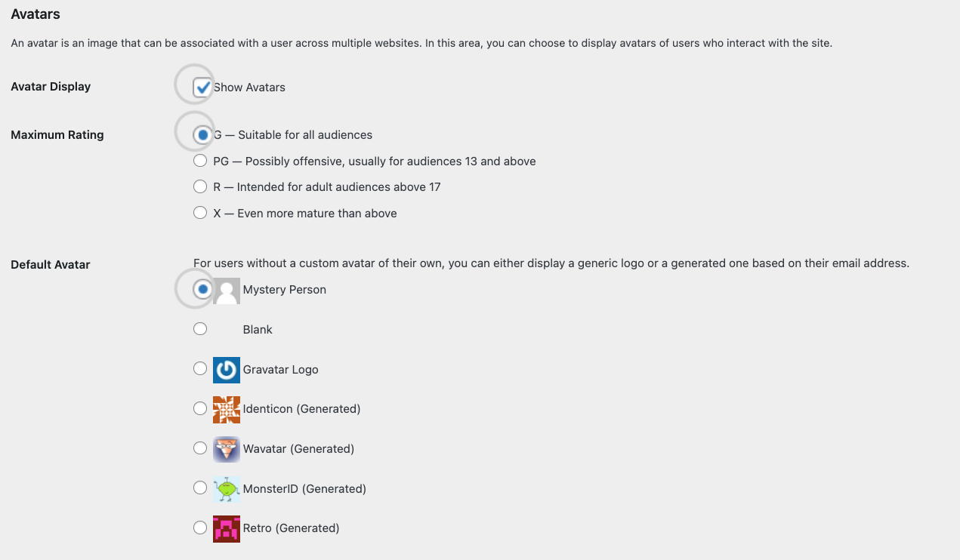Click the Identicon generated avatar image
Viewport: 960px width, 560px height.
pyautogui.click(x=227, y=410)
